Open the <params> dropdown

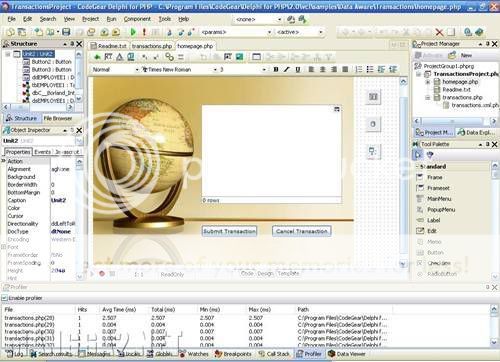[269, 32]
